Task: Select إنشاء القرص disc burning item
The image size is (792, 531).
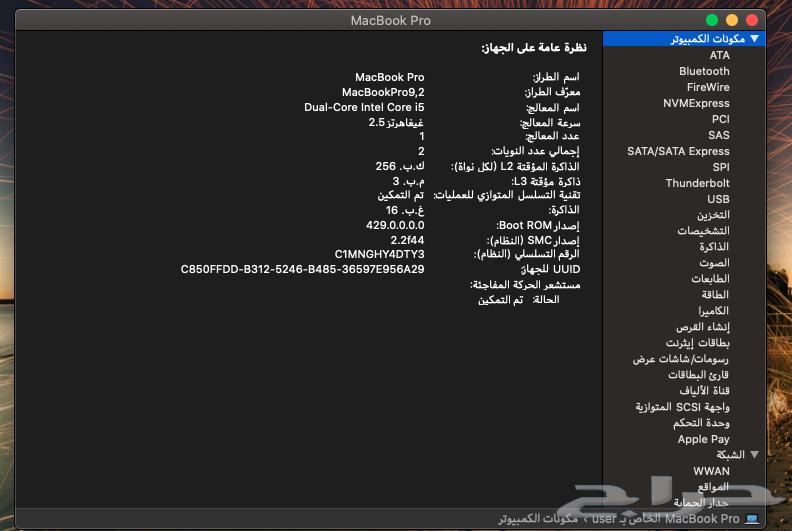Action: 703,327
